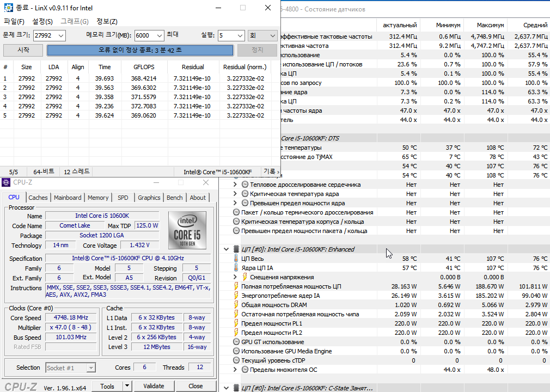The image size is (550, 392).
Task: Click lightning icon of Предел мощности PL2
Action: pos(236,333)
